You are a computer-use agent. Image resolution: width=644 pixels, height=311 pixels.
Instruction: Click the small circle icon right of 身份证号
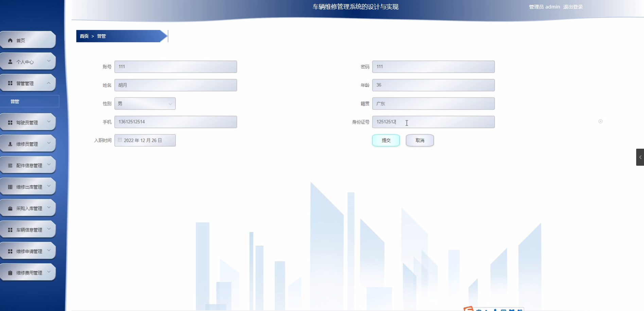pos(601,121)
